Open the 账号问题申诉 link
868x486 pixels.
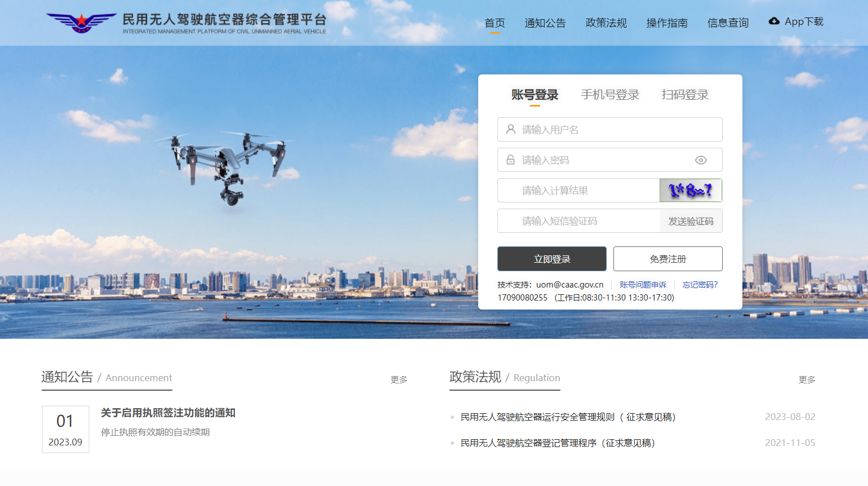tap(643, 285)
